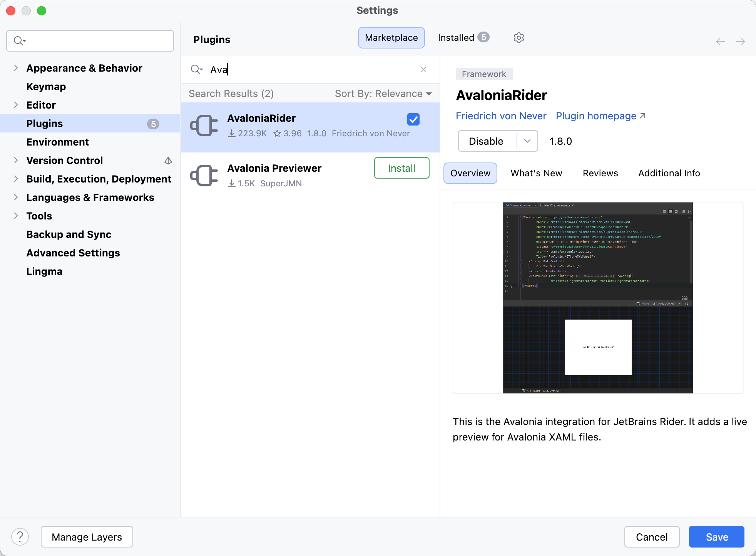
Task: Uncheck the AvaloniaRider enabled checkbox
Action: pyautogui.click(x=413, y=119)
